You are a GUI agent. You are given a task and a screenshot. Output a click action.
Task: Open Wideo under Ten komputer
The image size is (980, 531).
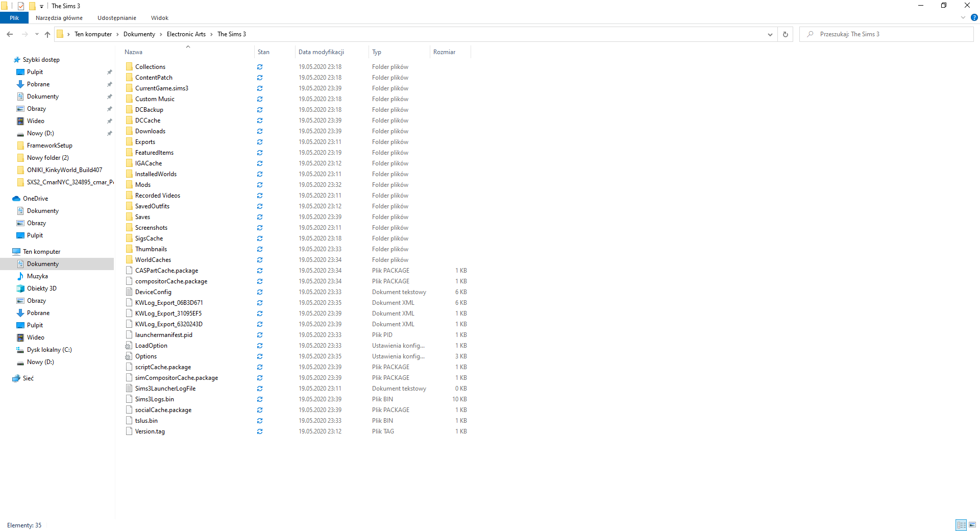[36, 337]
